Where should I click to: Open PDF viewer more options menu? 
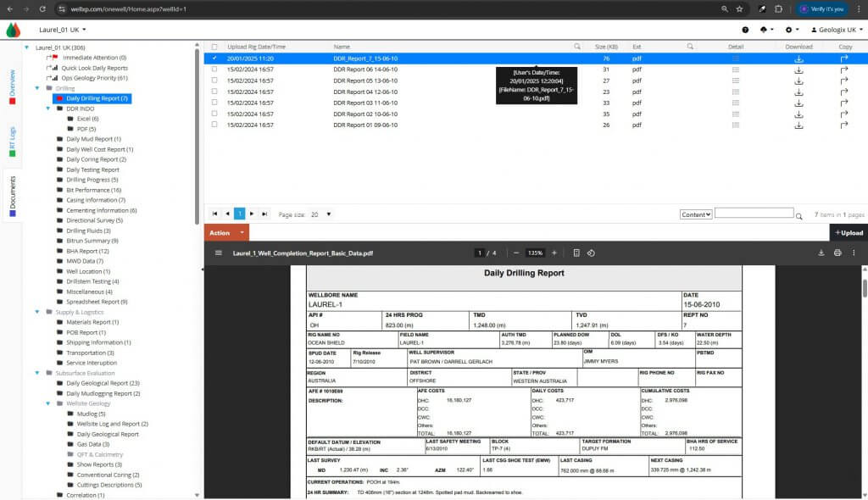854,253
